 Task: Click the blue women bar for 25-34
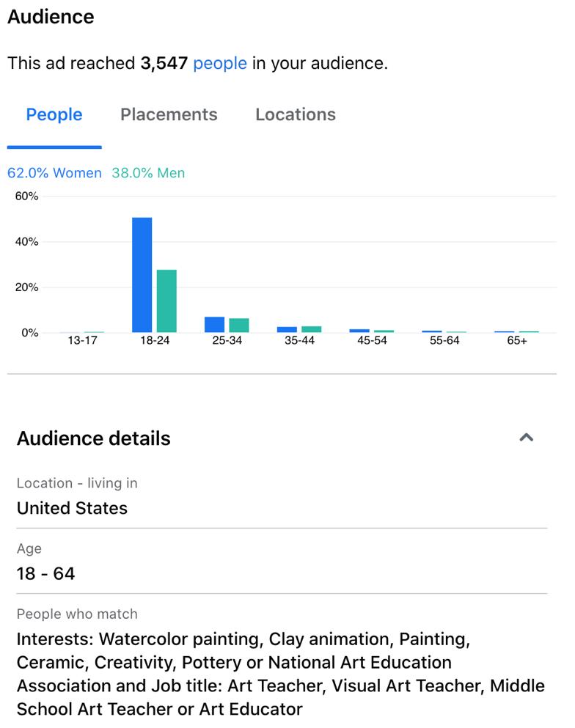[214, 325]
